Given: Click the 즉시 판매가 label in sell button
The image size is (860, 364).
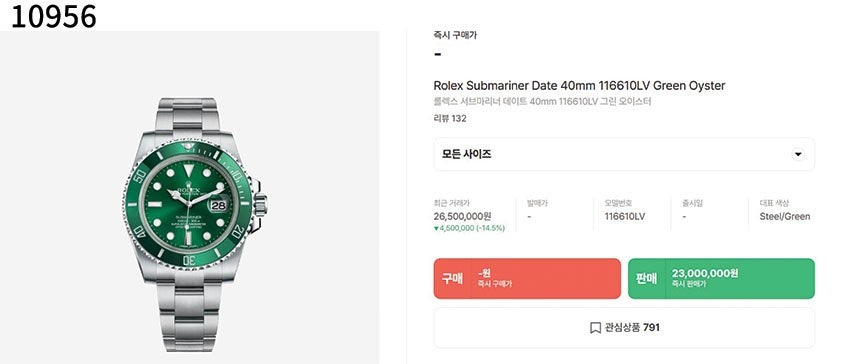Looking at the screenshot, I should pyautogui.click(x=689, y=285).
